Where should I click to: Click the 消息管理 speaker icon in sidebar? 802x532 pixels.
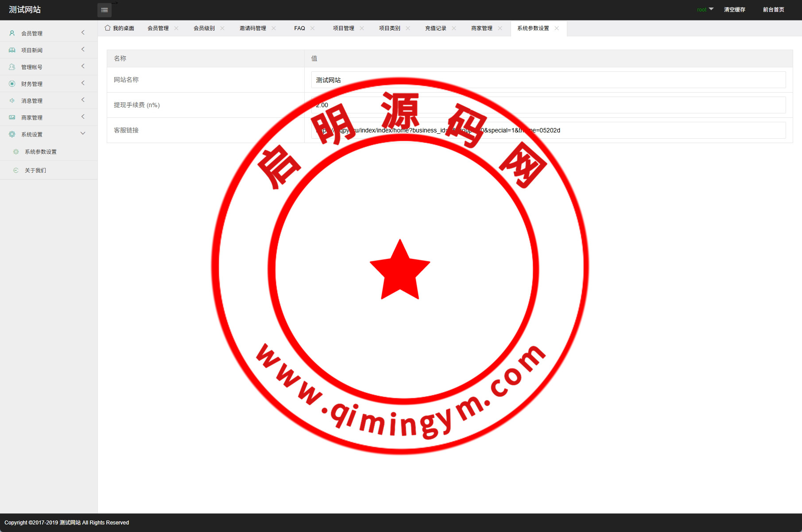12,101
